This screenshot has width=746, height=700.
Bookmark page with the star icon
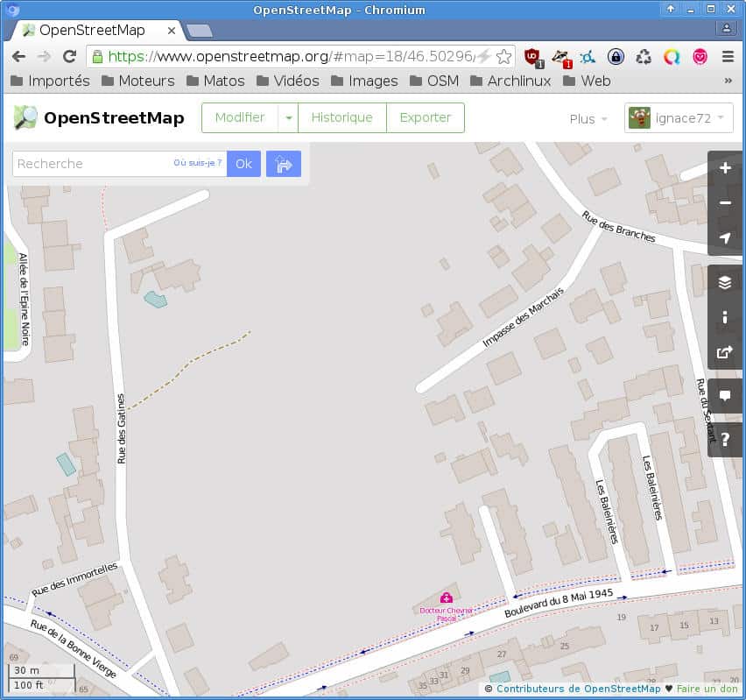[x=504, y=56]
